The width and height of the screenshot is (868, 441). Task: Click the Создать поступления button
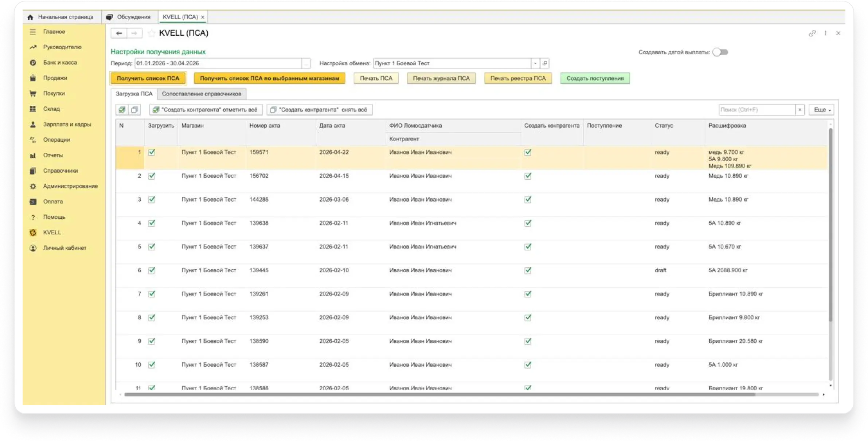595,78
